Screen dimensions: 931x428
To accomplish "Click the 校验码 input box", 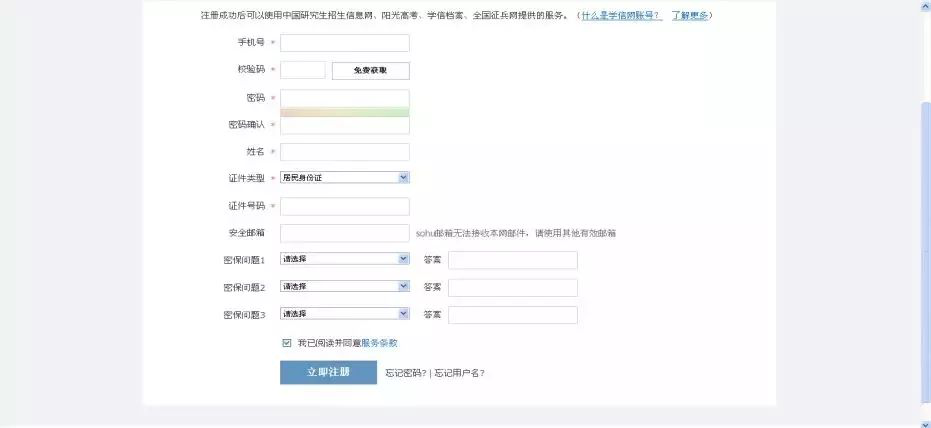I will [x=303, y=70].
